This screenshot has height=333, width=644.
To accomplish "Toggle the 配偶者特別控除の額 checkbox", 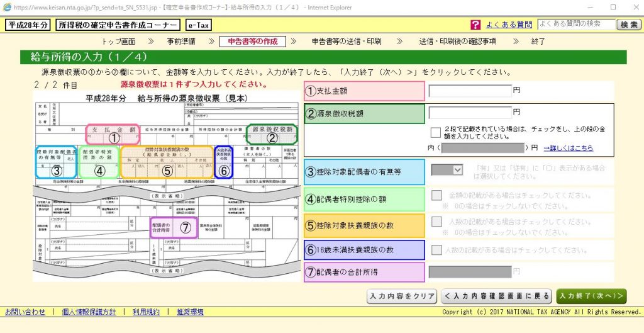I will click(x=436, y=195).
